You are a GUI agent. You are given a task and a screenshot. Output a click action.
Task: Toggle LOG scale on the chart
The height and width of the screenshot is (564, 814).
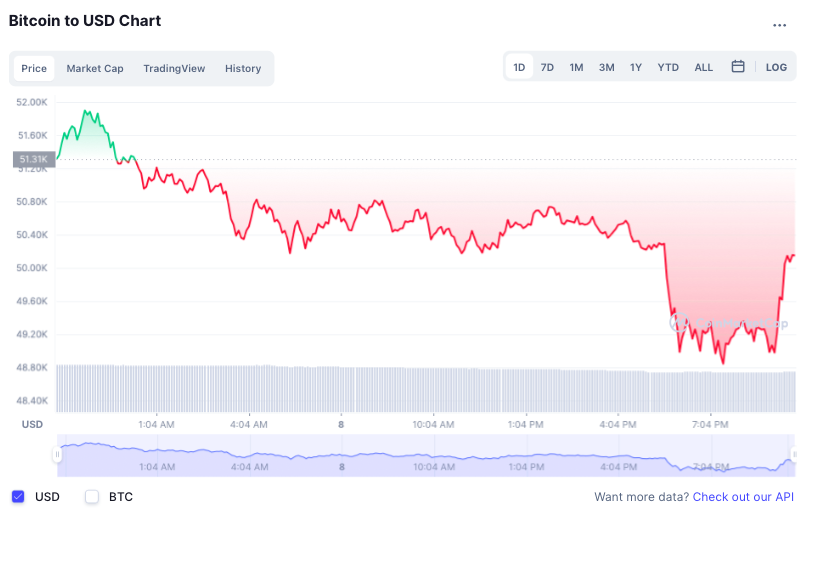point(776,67)
